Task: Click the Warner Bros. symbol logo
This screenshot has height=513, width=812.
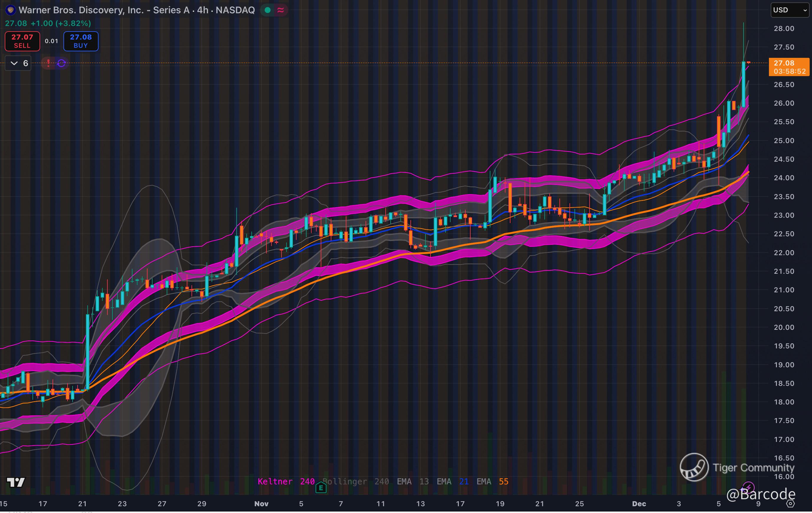Action: [x=10, y=10]
